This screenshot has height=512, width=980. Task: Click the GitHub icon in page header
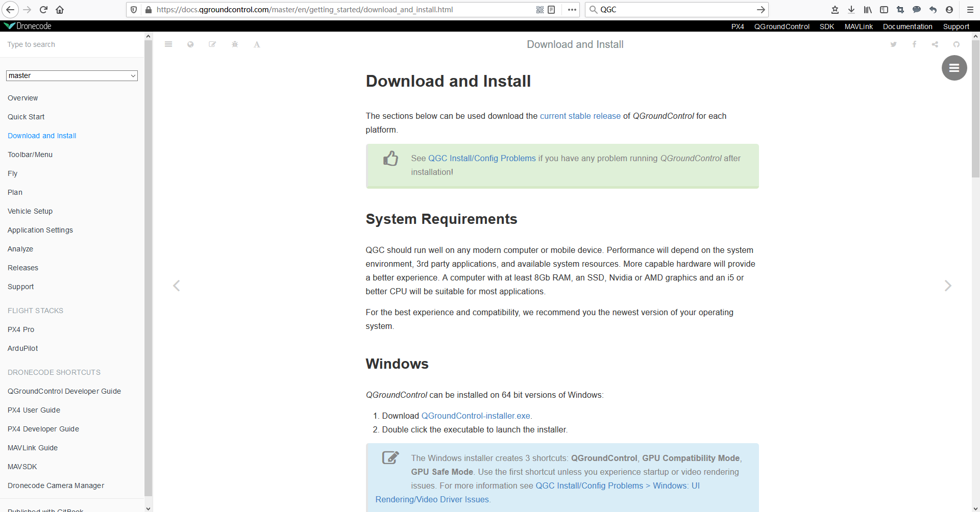957,44
